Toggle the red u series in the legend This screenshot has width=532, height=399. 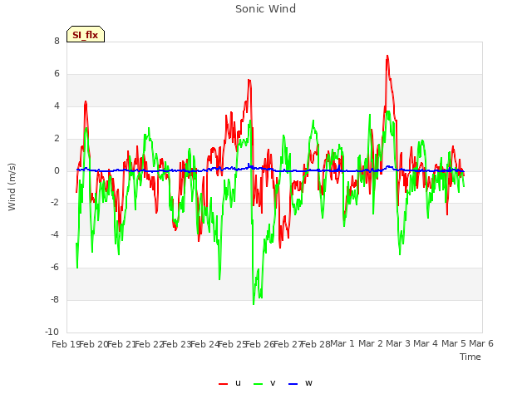[x=230, y=383]
